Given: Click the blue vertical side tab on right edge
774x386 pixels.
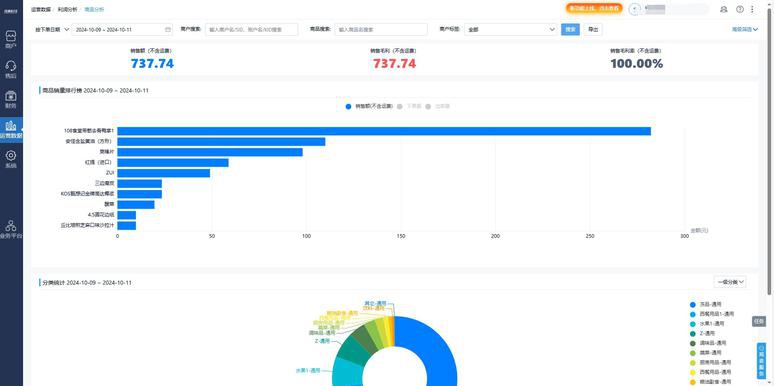Looking at the screenshot, I should [761, 361].
